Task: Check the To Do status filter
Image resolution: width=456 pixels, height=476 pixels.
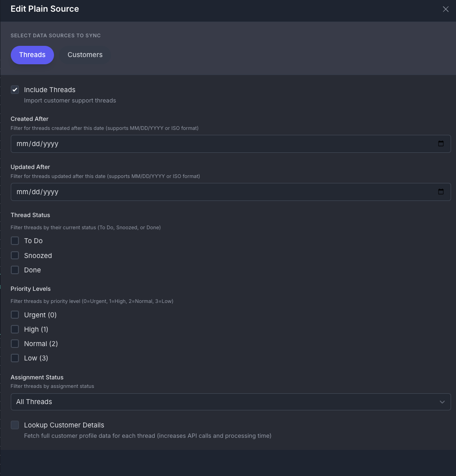Action: (x=14, y=240)
